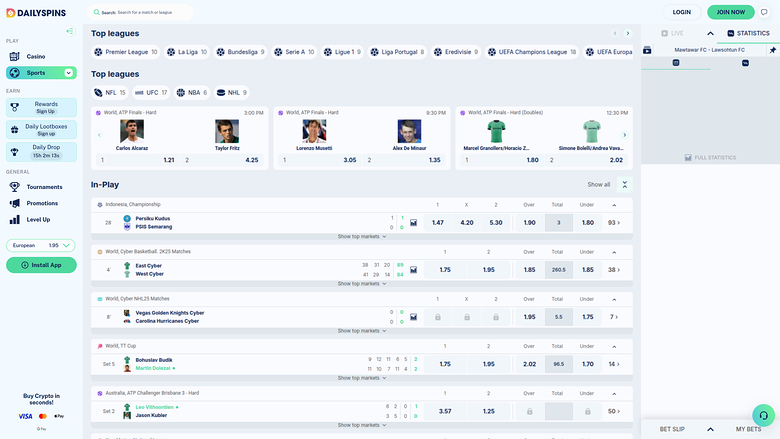Viewport: 780px width, 439px height.
Task: Collapse ATP Challenger Brisbane section chevron
Action: coord(614,394)
